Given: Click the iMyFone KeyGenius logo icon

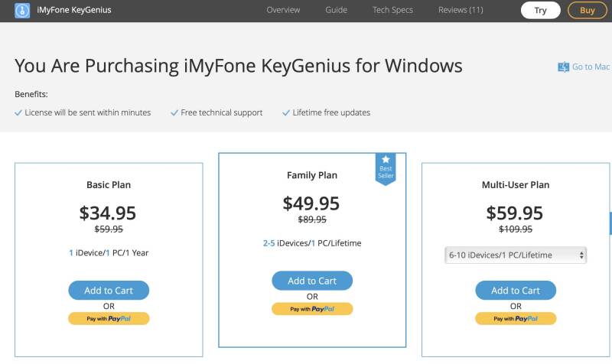Looking at the screenshot, I should (22, 11).
